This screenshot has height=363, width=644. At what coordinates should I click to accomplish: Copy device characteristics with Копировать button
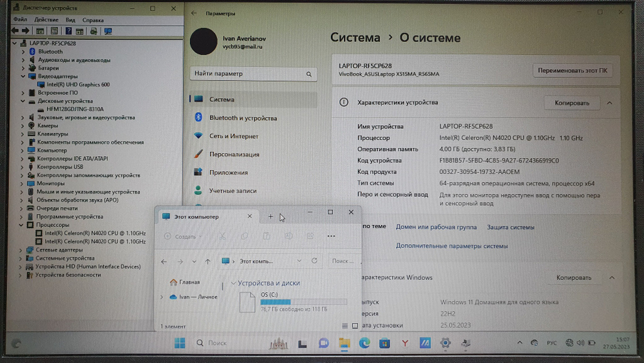572,103
